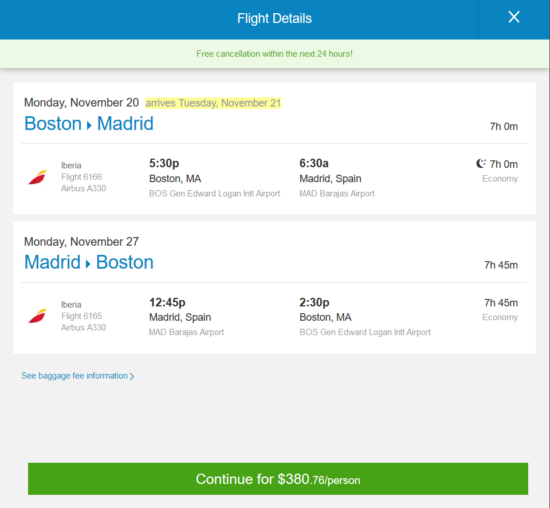Click the chevron after baggage fee information
This screenshot has height=508, width=550.
point(132,376)
